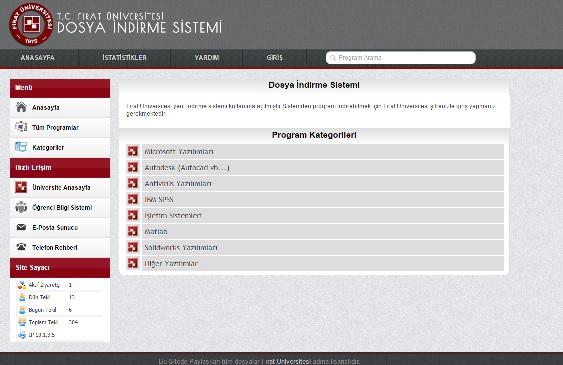Viewport: 563px width, 365px height.
Task: Click the red icon beside İşletim Sistemleri
Action: [x=133, y=215]
